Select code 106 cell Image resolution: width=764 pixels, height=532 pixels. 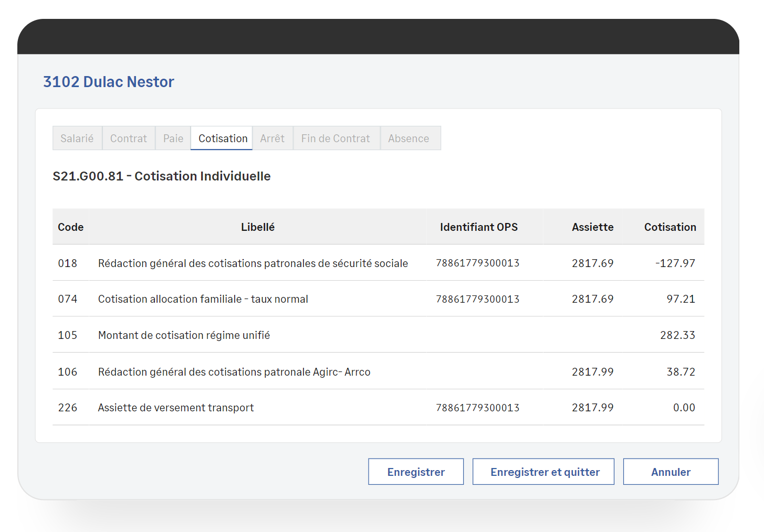coord(68,372)
